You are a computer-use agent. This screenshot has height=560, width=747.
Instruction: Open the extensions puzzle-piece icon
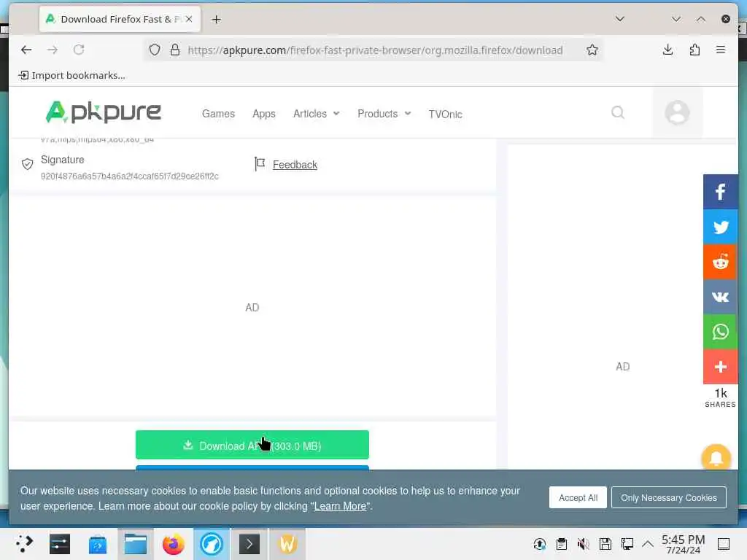[x=694, y=50]
